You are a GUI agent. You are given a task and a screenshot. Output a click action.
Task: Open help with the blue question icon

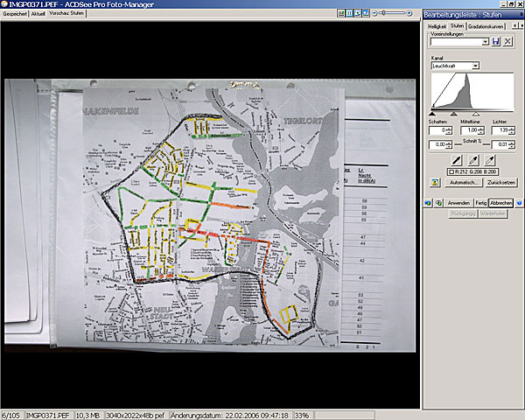519,202
